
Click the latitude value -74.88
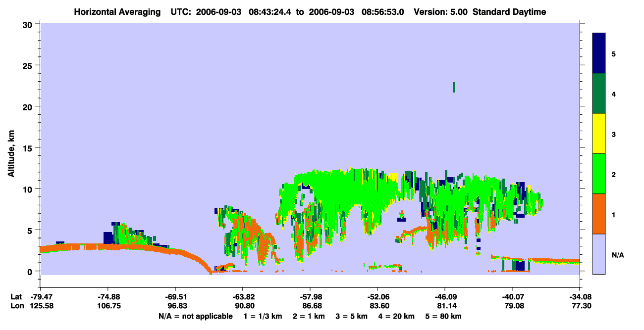tap(108, 297)
